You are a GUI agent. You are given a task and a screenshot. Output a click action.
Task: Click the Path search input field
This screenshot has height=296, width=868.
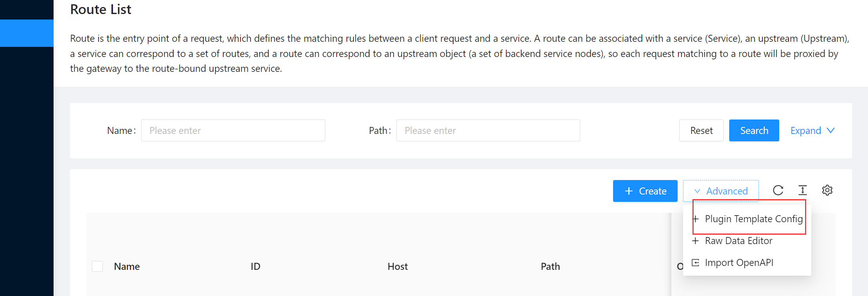pos(488,130)
